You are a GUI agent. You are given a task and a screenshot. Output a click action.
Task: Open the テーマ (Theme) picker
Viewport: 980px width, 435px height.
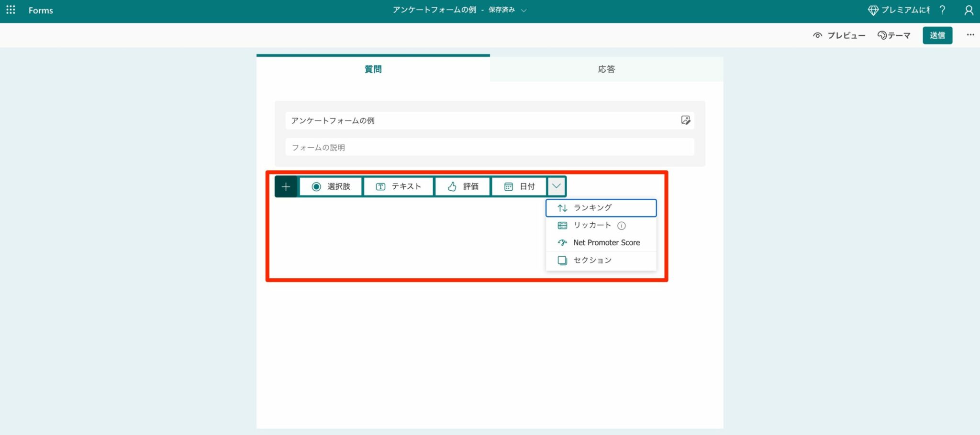tap(894, 35)
